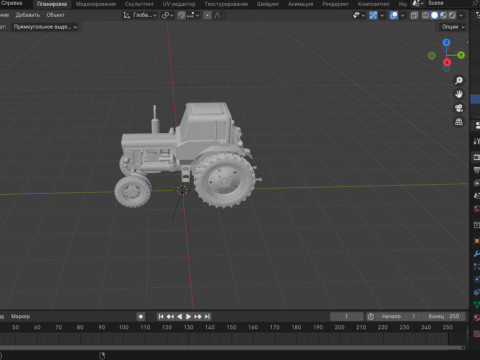Open the texture checkerboard properties tab

(477, 333)
